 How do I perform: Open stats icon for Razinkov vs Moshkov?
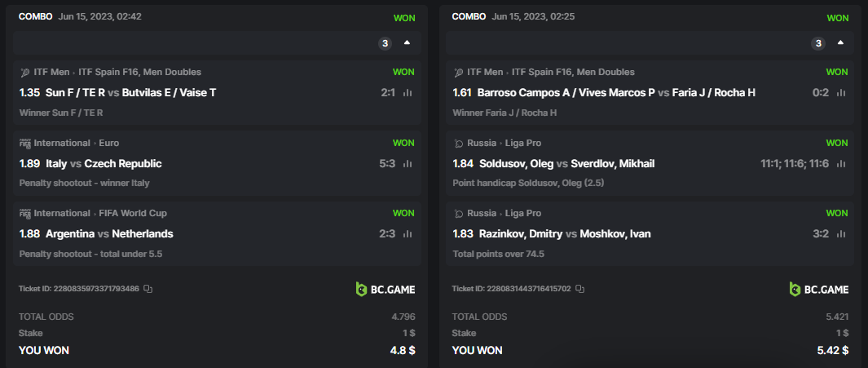[841, 234]
